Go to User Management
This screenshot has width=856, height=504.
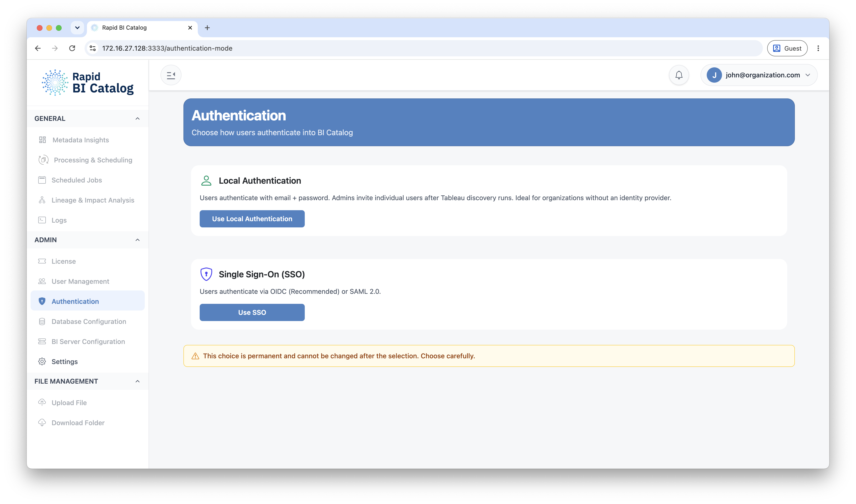click(88, 281)
